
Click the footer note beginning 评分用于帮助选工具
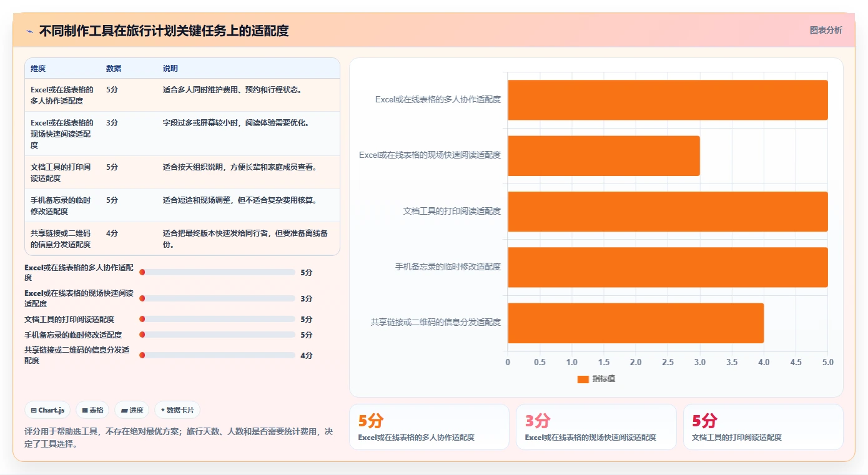pos(179,438)
